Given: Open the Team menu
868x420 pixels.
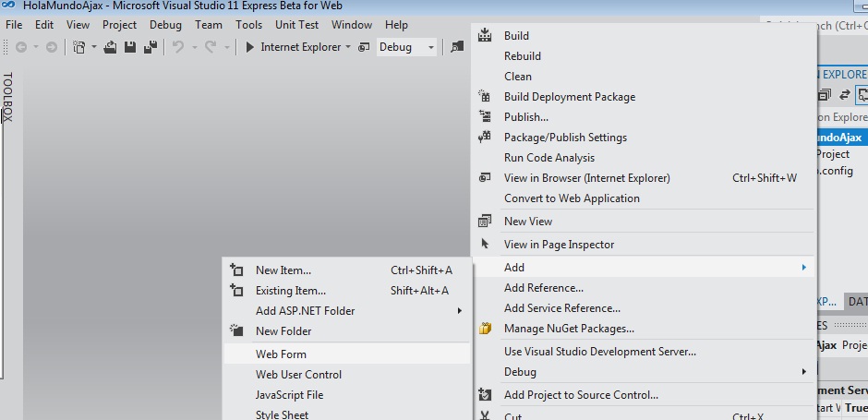Looking at the screenshot, I should pos(209,25).
